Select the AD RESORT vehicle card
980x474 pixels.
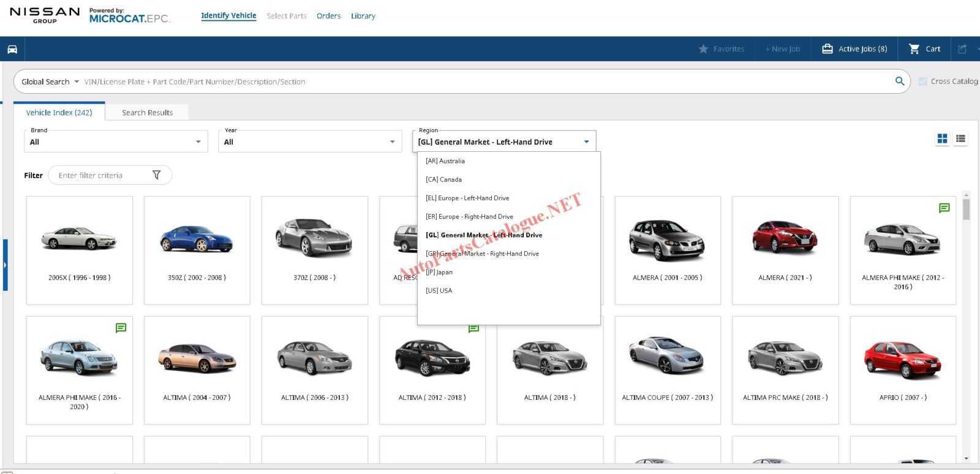(x=399, y=250)
